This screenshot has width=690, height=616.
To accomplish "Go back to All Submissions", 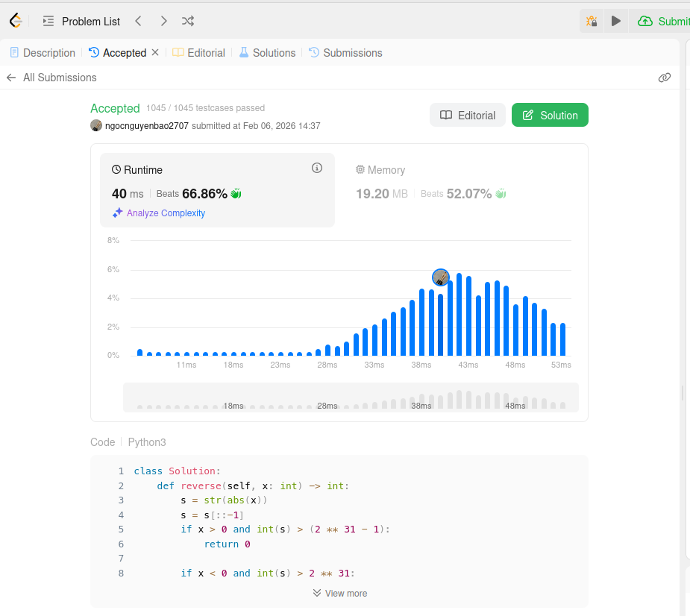I will pos(51,78).
